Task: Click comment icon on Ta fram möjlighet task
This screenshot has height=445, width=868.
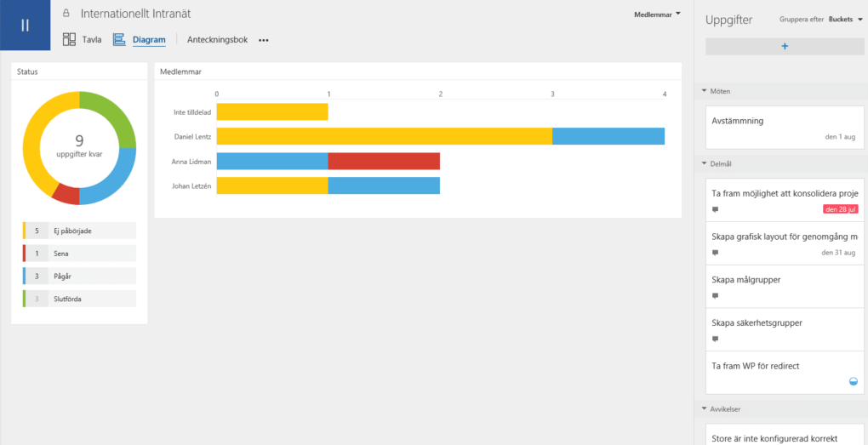Action: pos(715,209)
